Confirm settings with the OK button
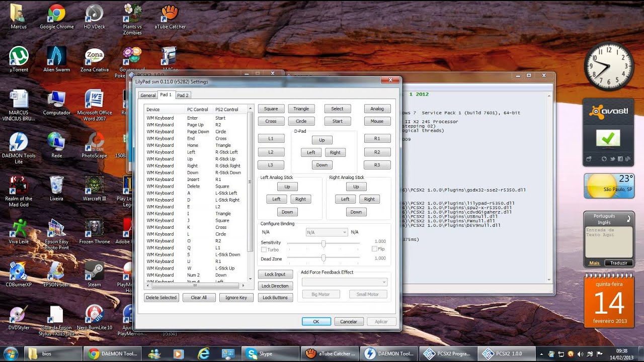Viewport: 644px width, 362px height. point(316,322)
